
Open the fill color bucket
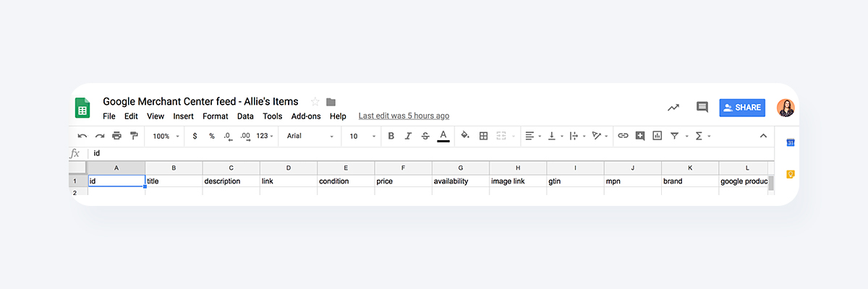point(465,135)
